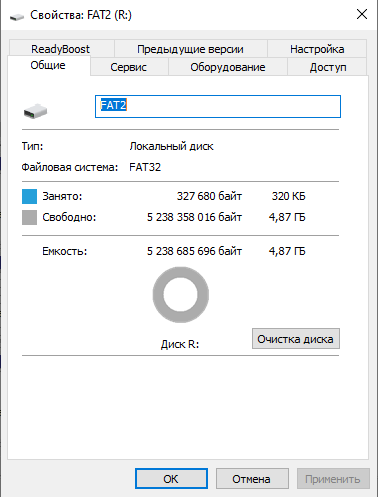Close the properties window with X

pos(362,14)
